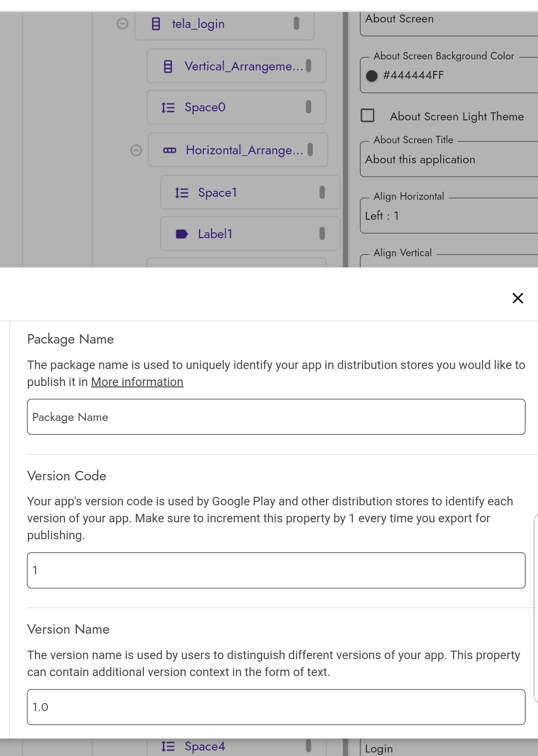The width and height of the screenshot is (538, 756).
Task: Click the Version Code input field
Action: [x=276, y=570]
